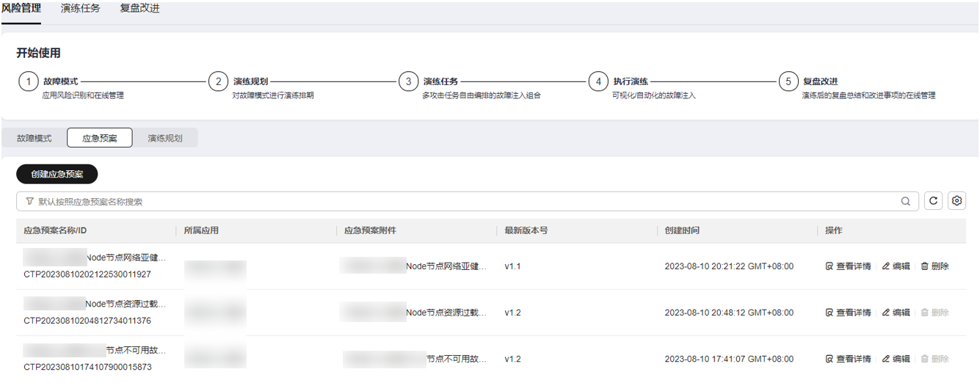Select the 故障模式 sub-tab
980x383 pixels.
point(35,138)
